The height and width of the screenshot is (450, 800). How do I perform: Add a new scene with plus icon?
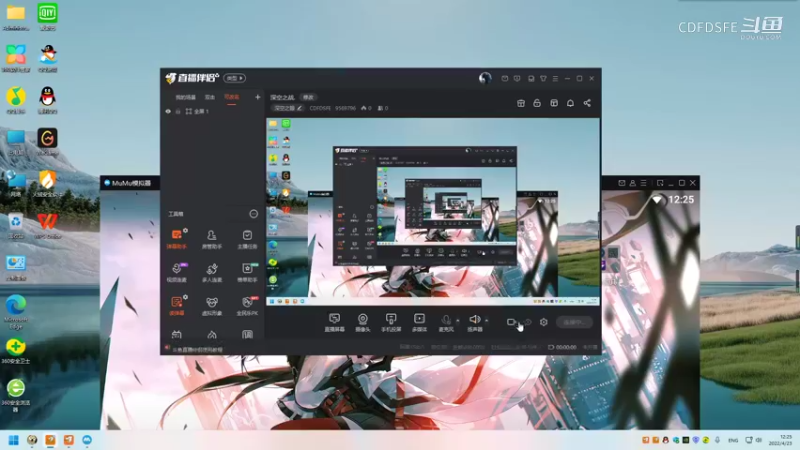point(258,97)
